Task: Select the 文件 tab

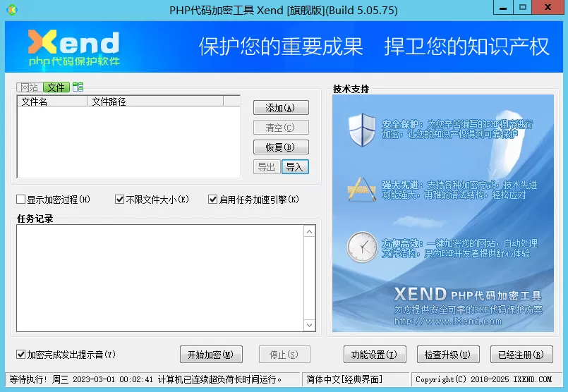Action: (x=56, y=87)
